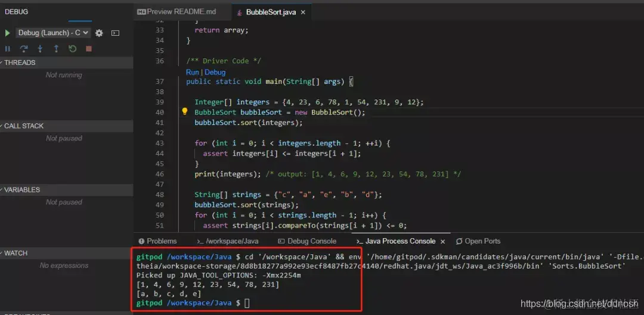Click the terminal prompt cursor
This screenshot has height=315, width=644.
(x=247, y=303)
